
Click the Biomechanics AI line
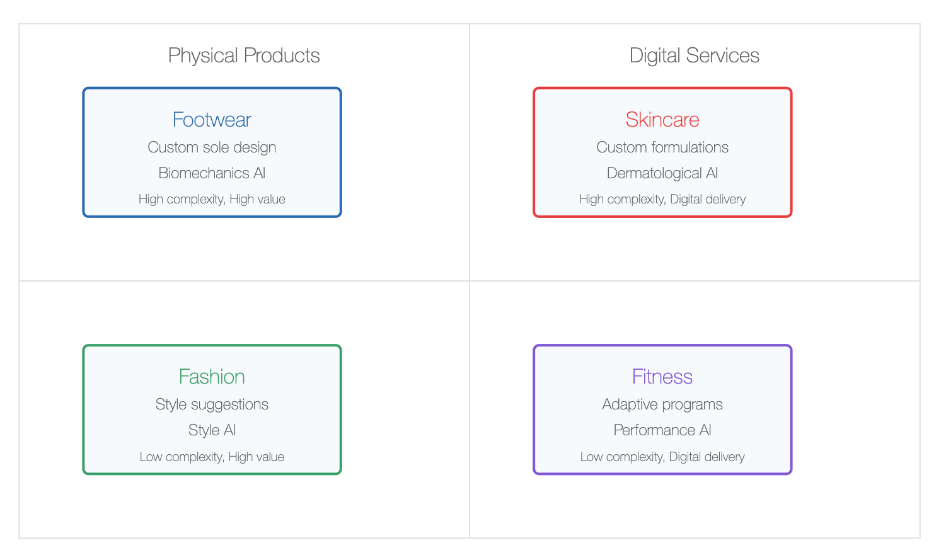(x=212, y=173)
